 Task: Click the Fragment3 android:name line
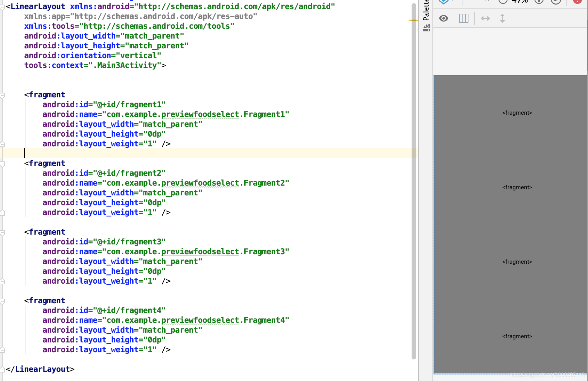coord(166,252)
